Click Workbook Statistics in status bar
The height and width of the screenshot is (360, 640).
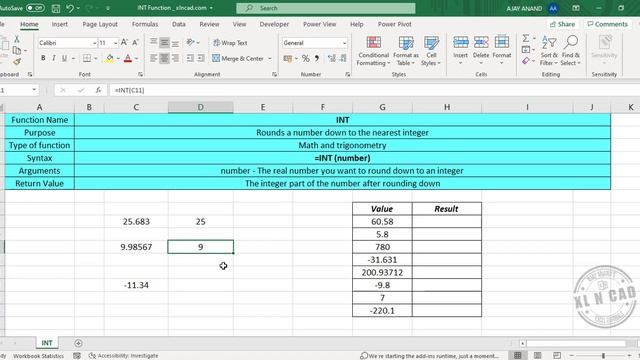tap(38, 356)
